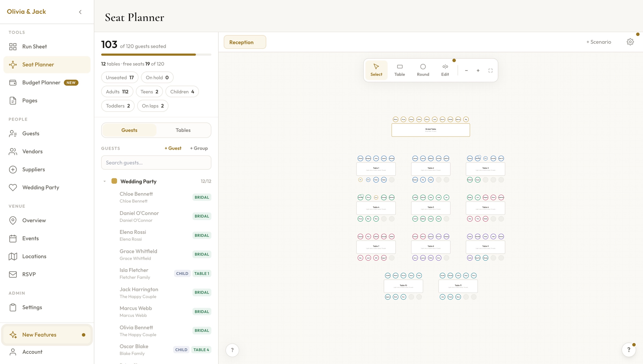Open Seat Planner sidebar item

tap(47, 65)
